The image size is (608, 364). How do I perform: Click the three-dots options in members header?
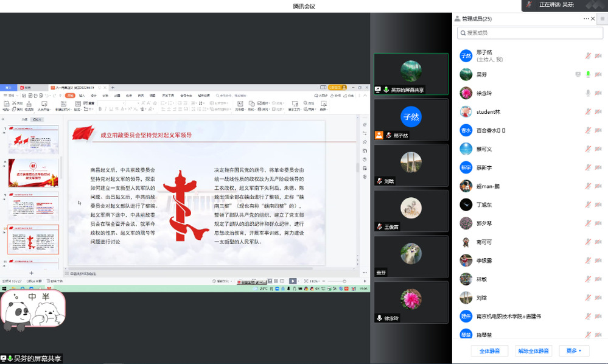click(586, 19)
